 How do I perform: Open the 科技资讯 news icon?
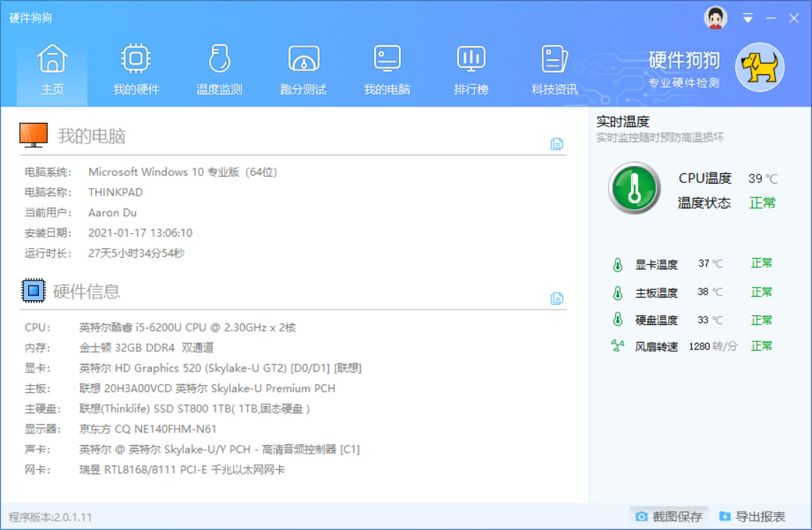pos(554,67)
